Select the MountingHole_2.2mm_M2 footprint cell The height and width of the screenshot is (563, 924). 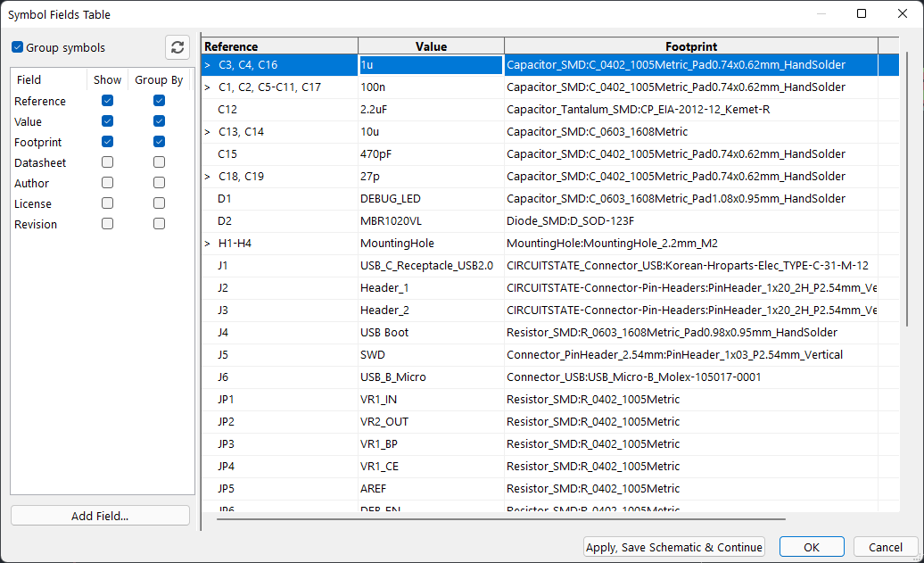[691, 244]
